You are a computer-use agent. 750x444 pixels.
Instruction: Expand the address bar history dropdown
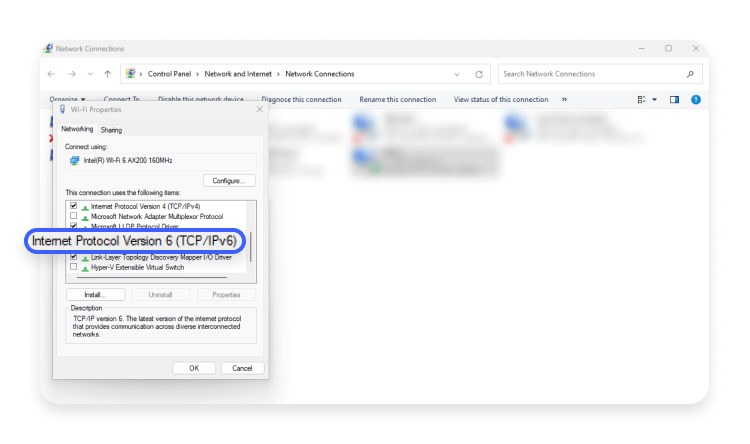coord(457,74)
